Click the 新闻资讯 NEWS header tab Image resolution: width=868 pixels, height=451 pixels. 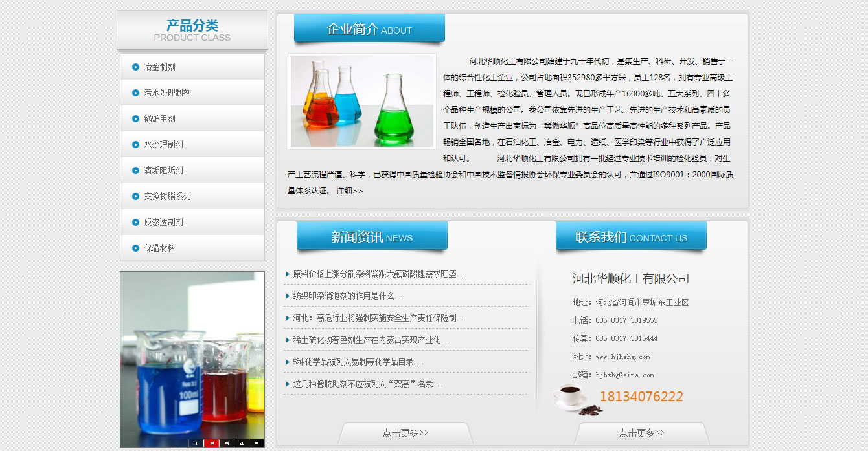[x=372, y=237]
